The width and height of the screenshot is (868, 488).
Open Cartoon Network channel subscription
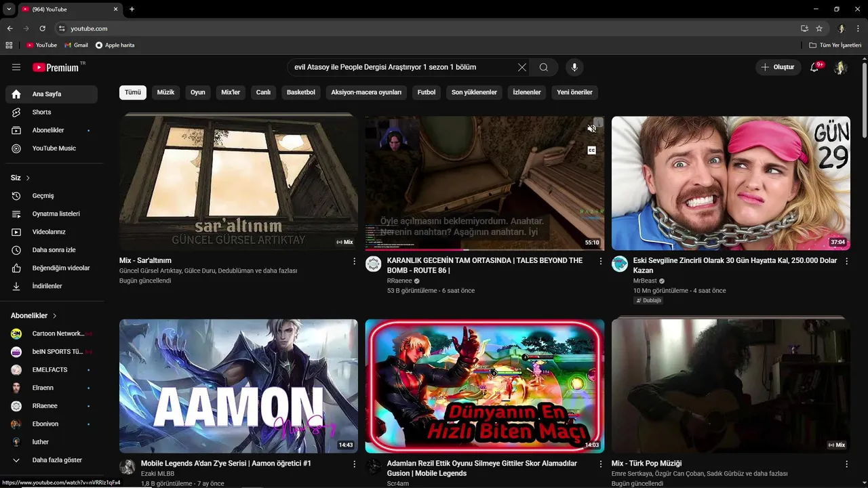[52, 333]
